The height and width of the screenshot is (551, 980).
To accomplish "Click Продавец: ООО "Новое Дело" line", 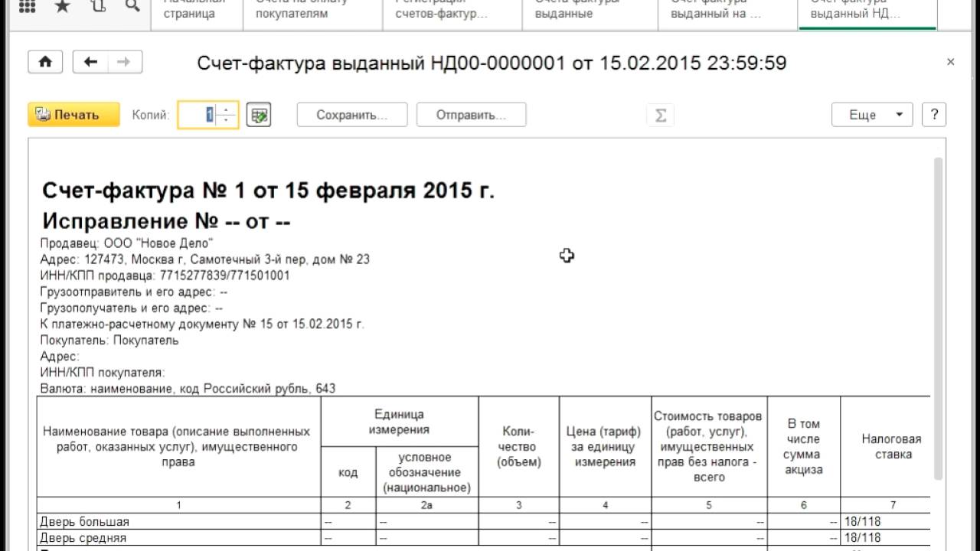I will pyautogui.click(x=126, y=243).
